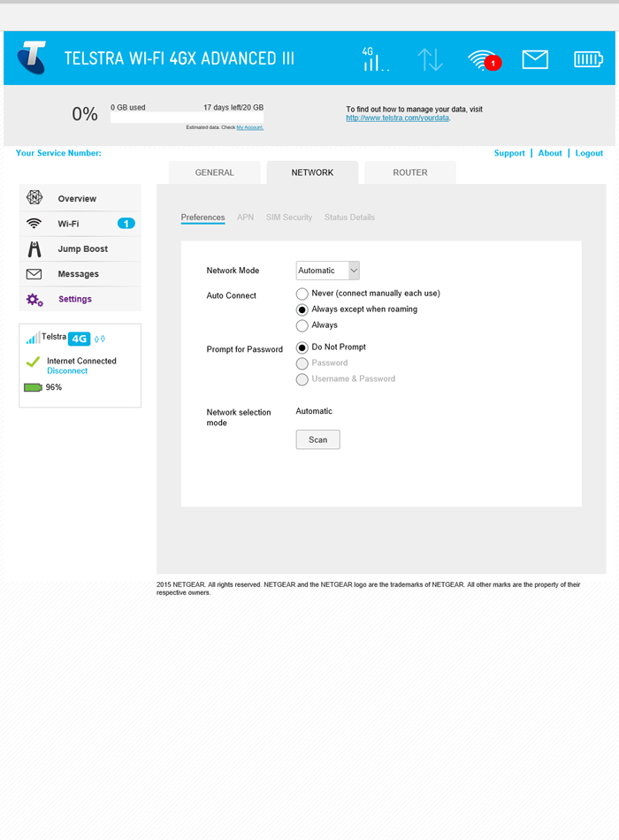Click the data transfer arrows icon

coord(430,59)
